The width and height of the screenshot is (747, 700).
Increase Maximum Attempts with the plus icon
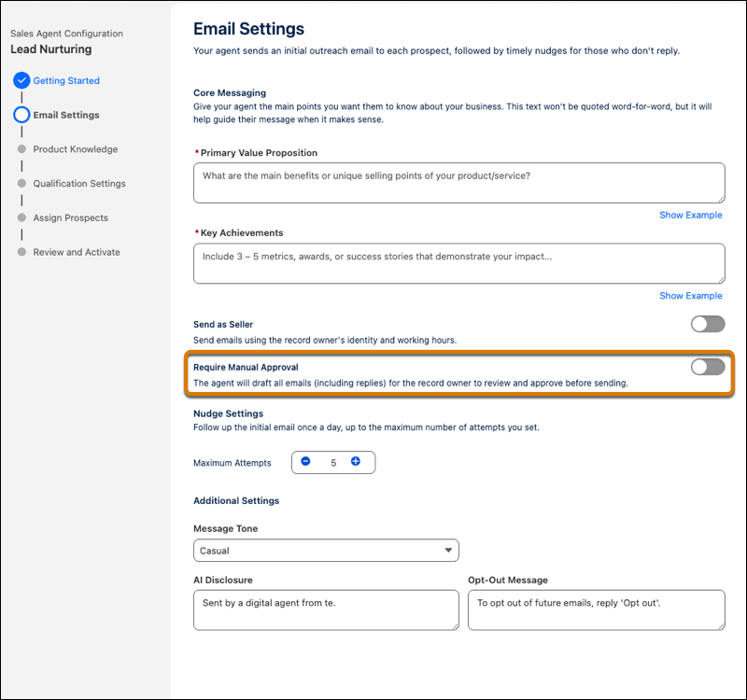click(356, 461)
